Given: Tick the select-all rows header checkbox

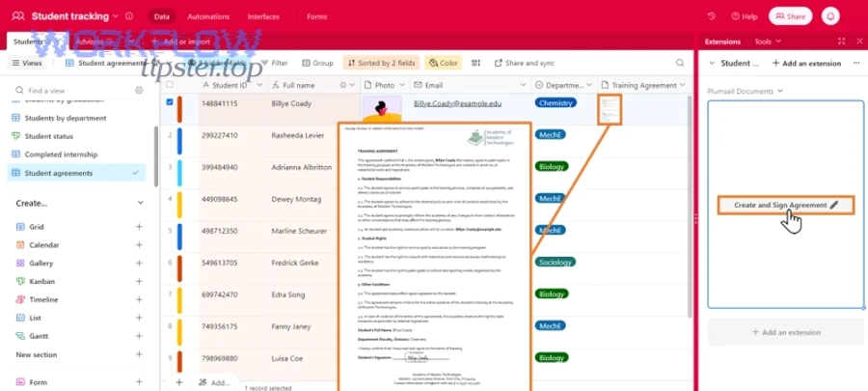Looking at the screenshot, I should click(x=170, y=85).
